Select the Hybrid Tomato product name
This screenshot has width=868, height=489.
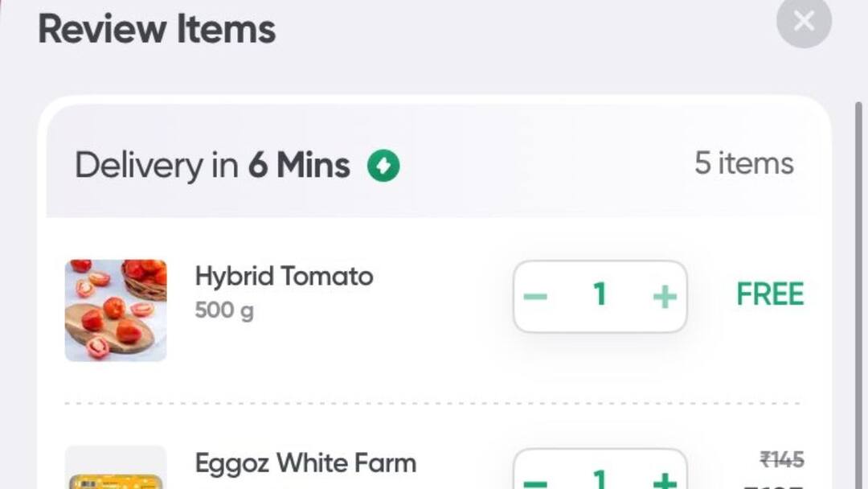pyautogui.click(x=284, y=277)
